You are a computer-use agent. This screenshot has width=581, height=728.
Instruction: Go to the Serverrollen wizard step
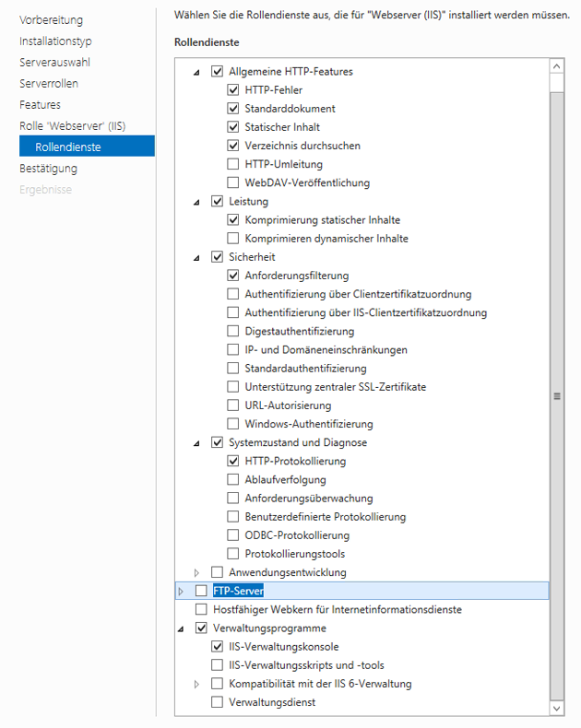(x=49, y=84)
